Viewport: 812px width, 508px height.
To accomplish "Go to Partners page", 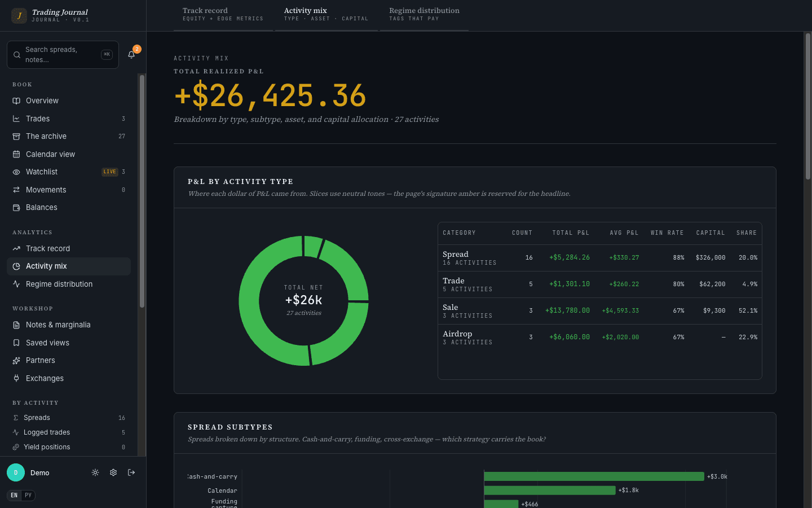I will 69,360.
